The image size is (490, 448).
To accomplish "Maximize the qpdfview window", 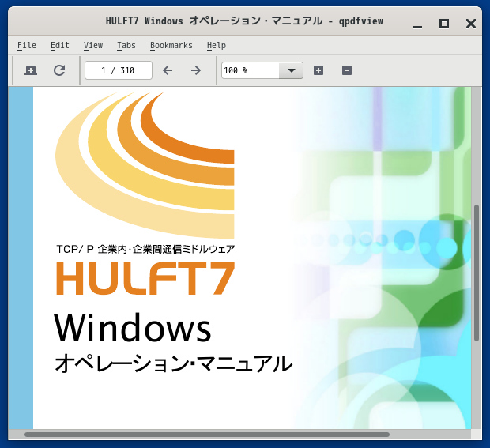I will click(444, 24).
